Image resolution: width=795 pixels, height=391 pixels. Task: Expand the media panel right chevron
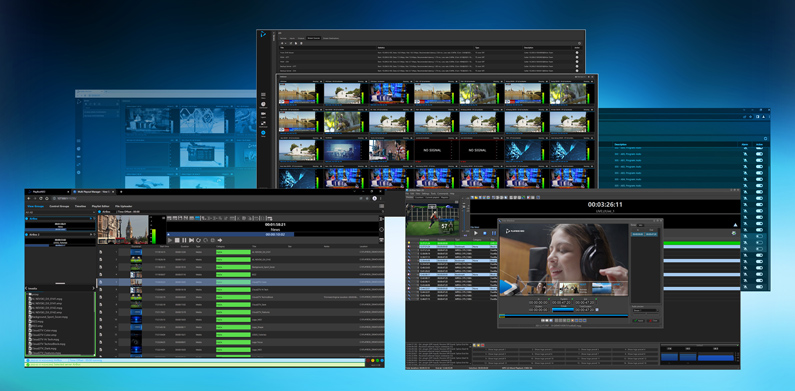[x=93, y=288]
